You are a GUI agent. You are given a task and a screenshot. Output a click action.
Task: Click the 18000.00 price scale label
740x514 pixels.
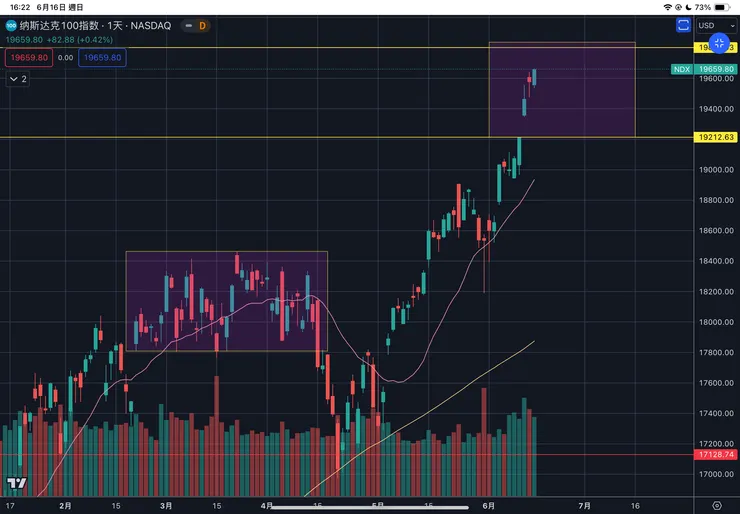[716, 322]
